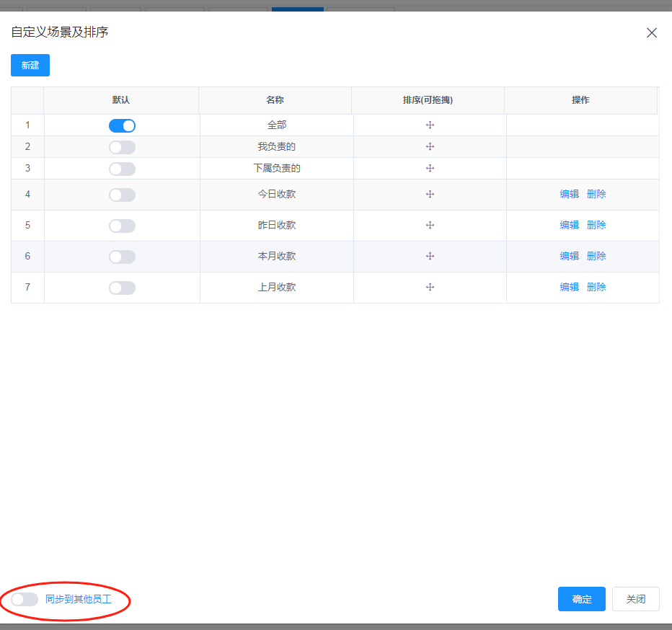Open 编辑 for 本月收款 row
Viewport: 672px width, 630px height.
coord(569,257)
